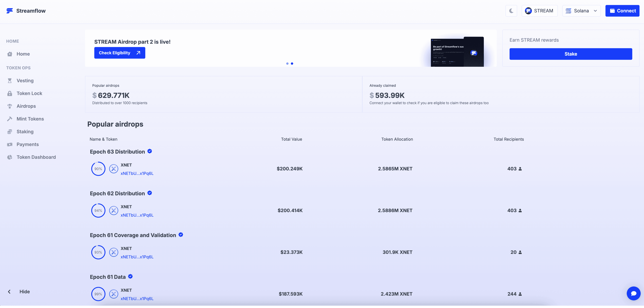Click the Name & Token column header
This screenshot has height=308, width=644.
point(104,139)
